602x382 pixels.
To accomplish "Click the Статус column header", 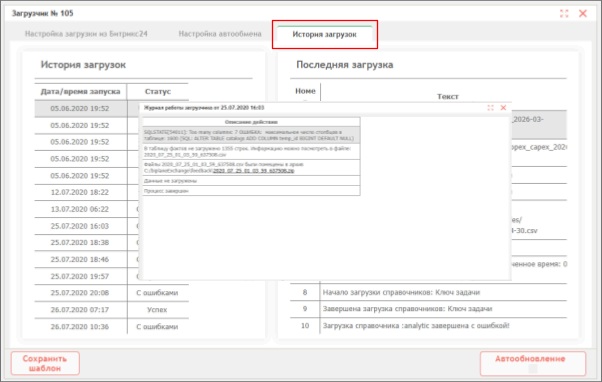I will click(158, 91).
